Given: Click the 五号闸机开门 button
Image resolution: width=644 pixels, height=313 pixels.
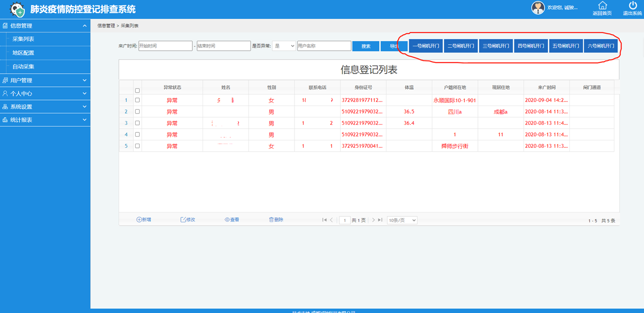Looking at the screenshot, I should click(x=566, y=46).
